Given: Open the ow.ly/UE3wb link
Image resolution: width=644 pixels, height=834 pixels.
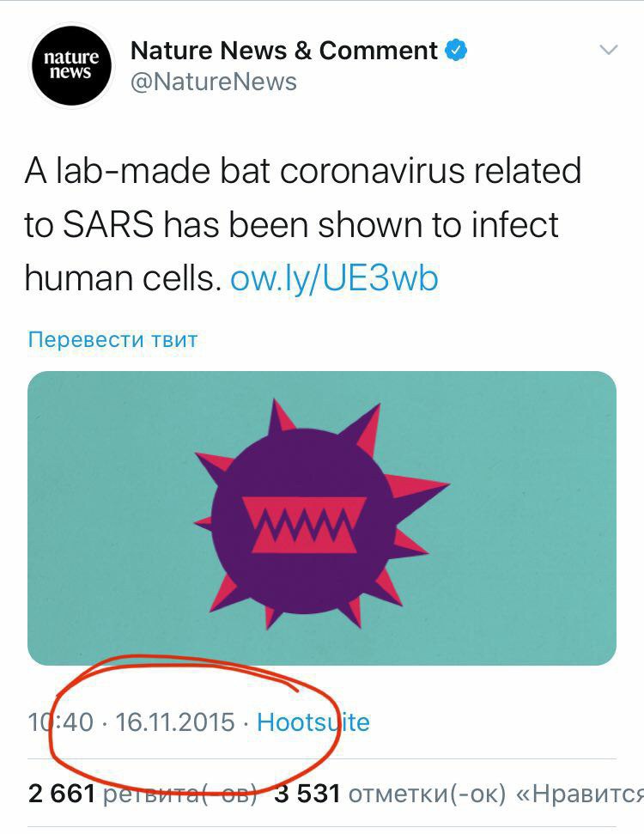Looking at the screenshot, I should [x=334, y=279].
